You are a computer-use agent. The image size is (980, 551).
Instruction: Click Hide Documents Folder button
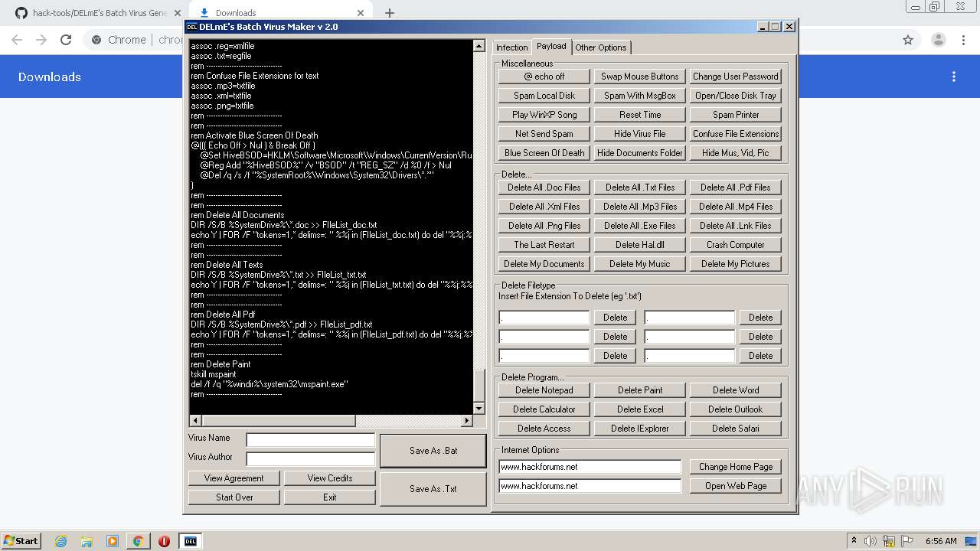(x=640, y=153)
